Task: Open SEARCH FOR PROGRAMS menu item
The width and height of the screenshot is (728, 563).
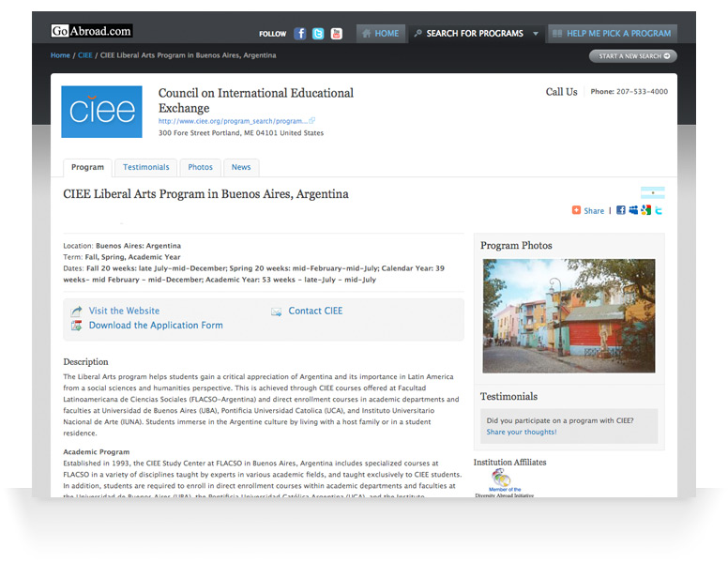Action: tap(475, 34)
